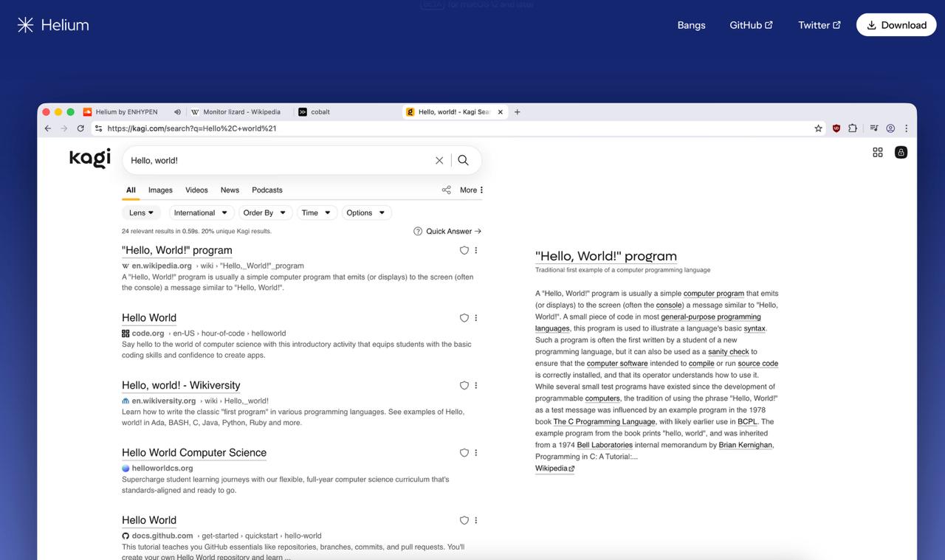
Task: Open three-dot menu for code.org result
Action: tap(476, 318)
